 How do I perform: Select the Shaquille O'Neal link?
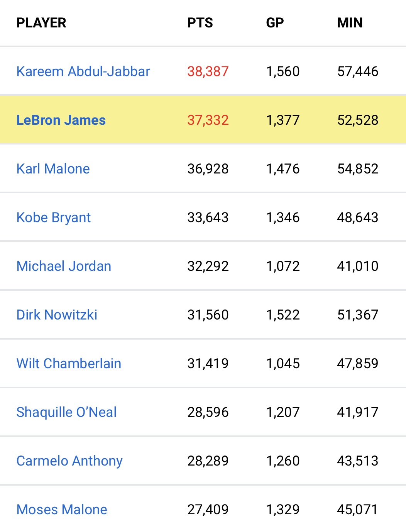point(66,412)
